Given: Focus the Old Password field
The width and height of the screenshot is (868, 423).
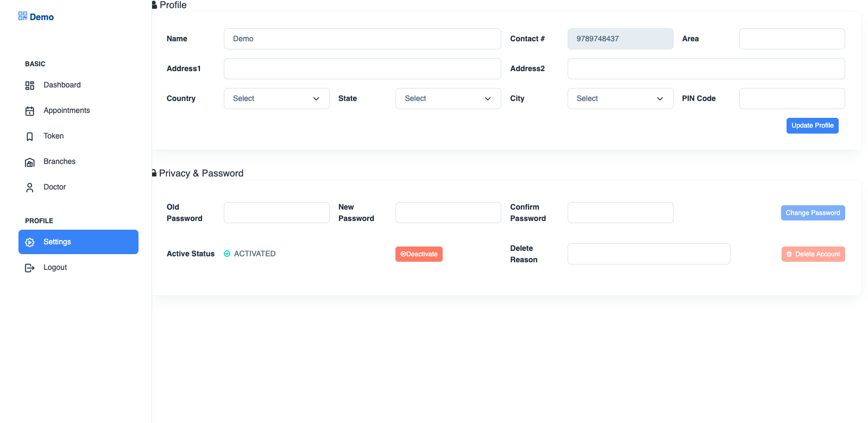Looking at the screenshot, I should pos(276,212).
